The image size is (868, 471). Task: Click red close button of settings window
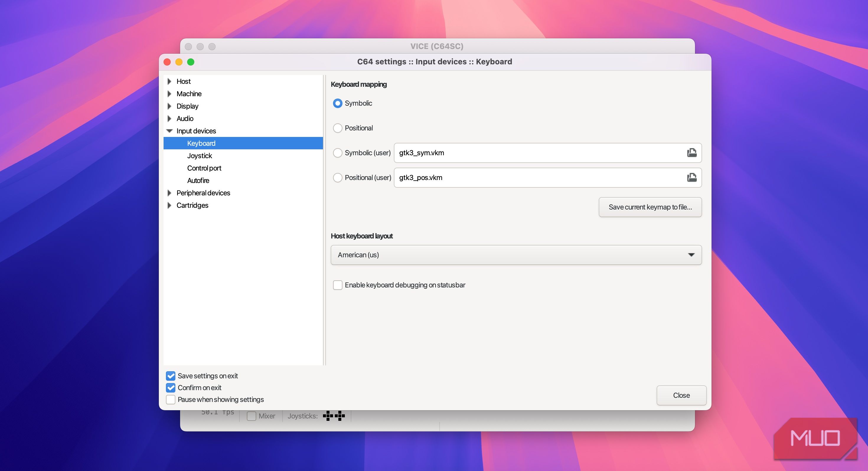click(x=167, y=62)
